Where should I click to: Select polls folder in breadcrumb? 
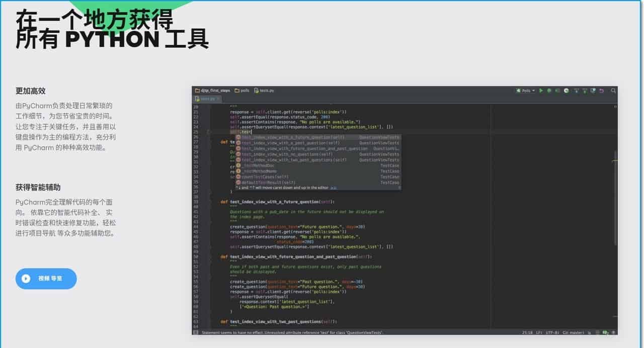tap(242, 91)
